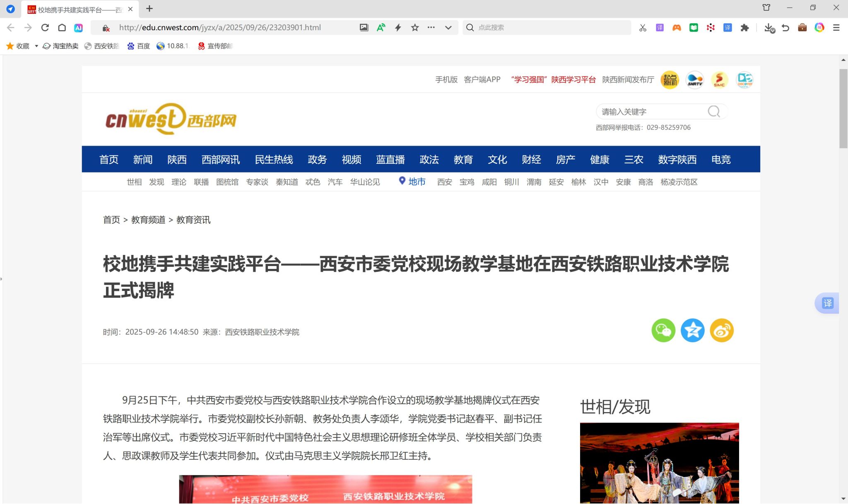Expand the bookmarks 收藏 dropdown arrow

[x=36, y=46]
